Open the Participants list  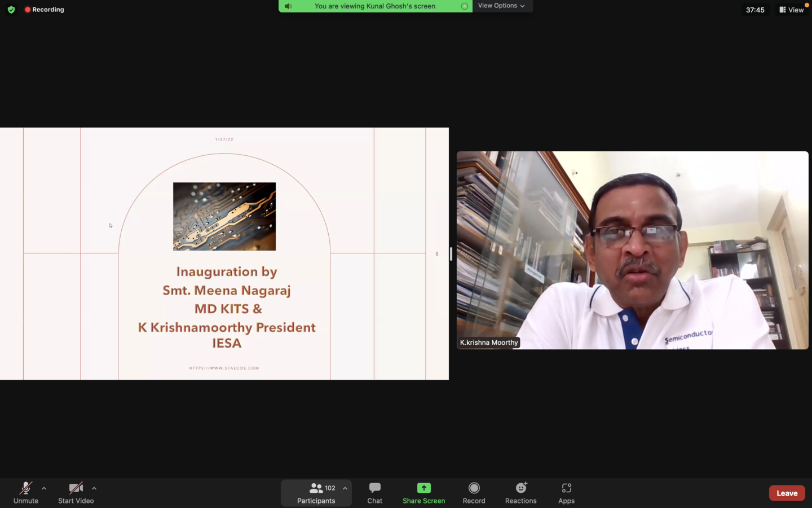(316, 493)
